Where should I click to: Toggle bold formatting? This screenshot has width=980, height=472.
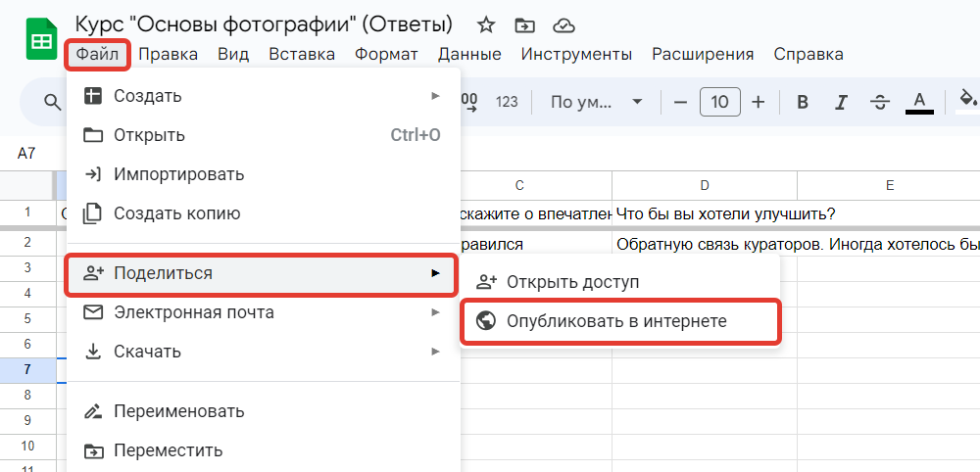point(804,102)
